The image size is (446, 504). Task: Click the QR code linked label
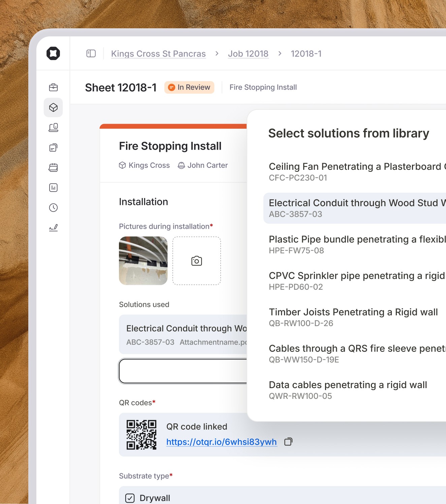click(x=197, y=427)
